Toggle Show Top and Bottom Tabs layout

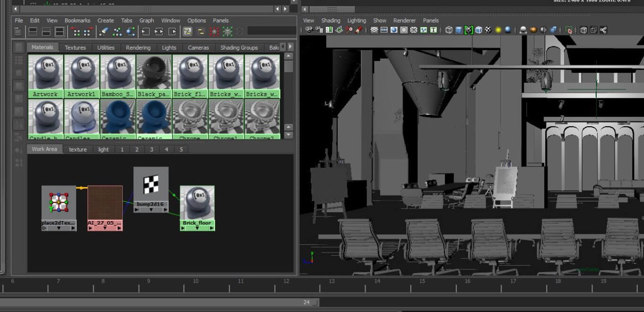pos(60,32)
